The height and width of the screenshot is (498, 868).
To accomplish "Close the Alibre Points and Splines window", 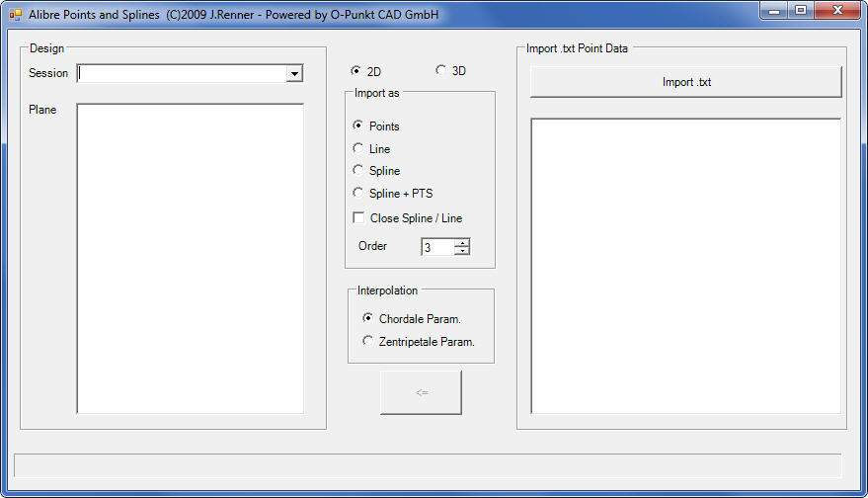I will coord(837,11).
